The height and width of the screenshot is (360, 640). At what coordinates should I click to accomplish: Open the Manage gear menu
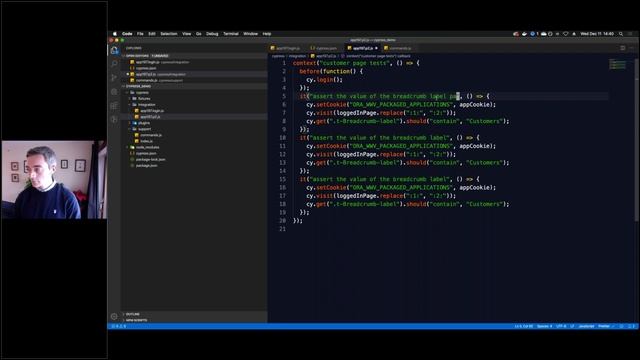(114, 316)
